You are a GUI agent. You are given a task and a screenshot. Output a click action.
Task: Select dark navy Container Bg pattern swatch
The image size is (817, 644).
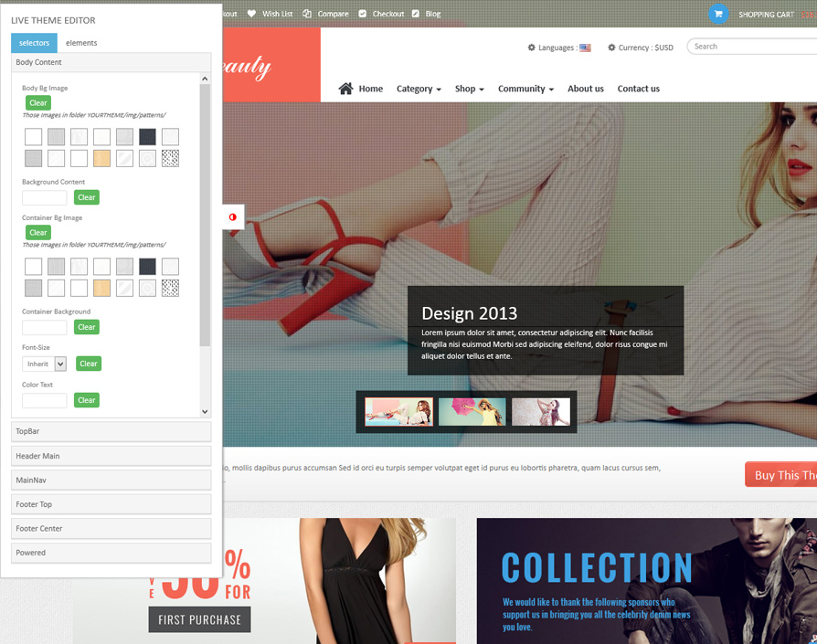pos(147,267)
